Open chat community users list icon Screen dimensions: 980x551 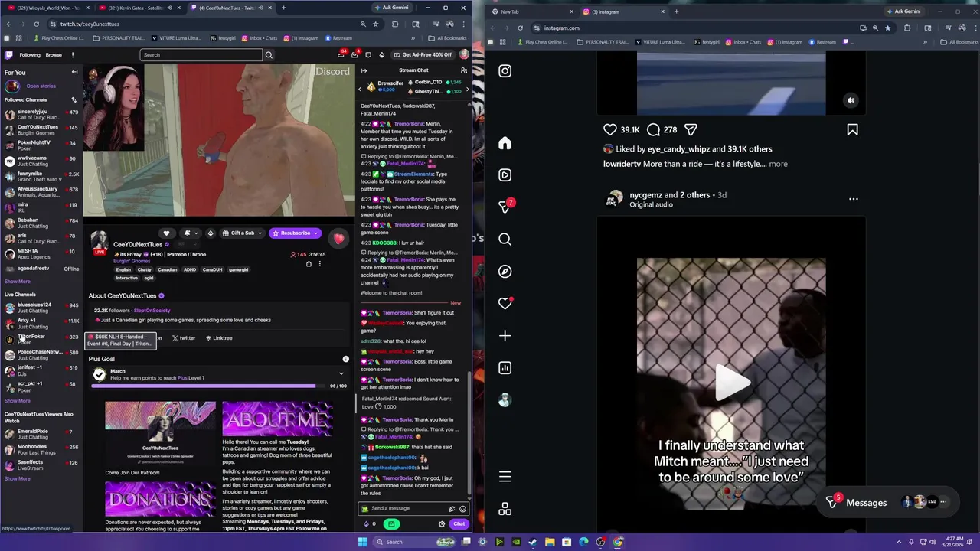click(463, 70)
